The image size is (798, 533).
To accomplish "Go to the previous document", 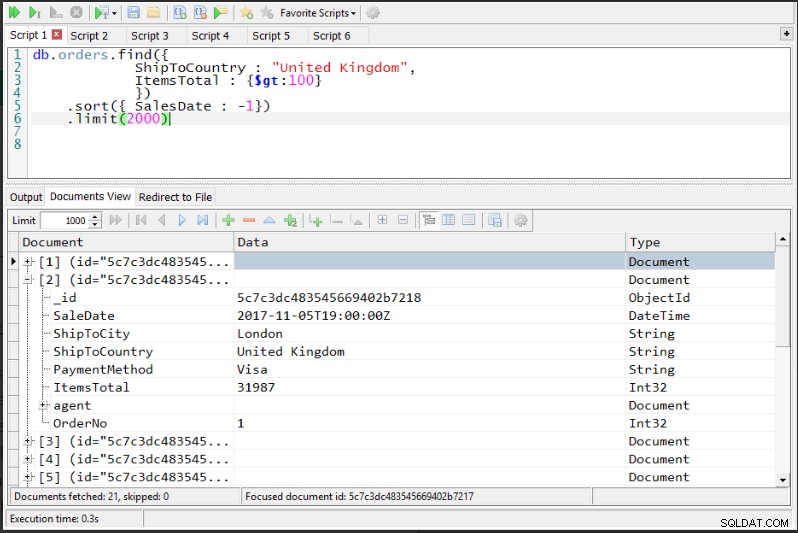I will [x=162, y=220].
